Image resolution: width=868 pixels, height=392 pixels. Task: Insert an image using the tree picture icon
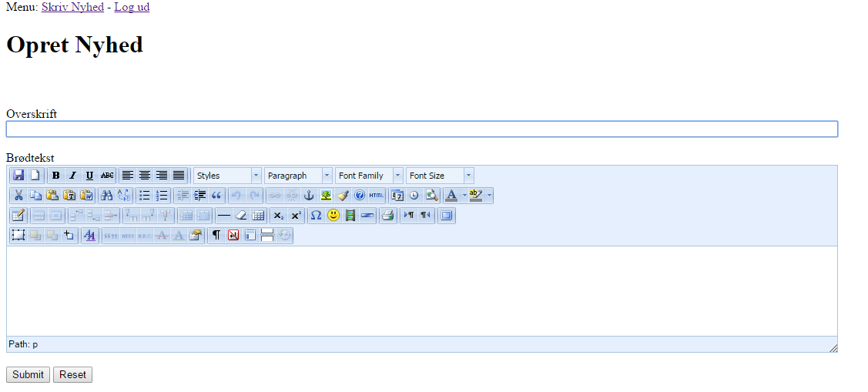pyautogui.click(x=326, y=196)
